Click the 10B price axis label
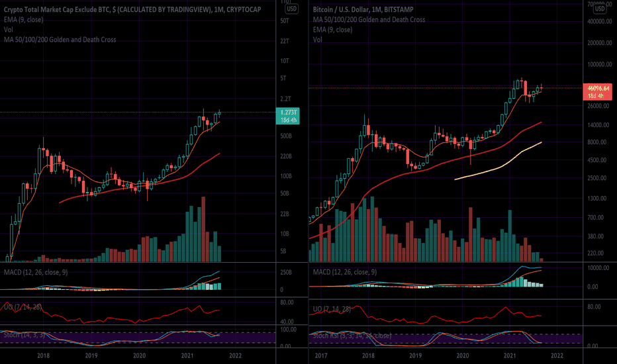 tap(285, 234)
